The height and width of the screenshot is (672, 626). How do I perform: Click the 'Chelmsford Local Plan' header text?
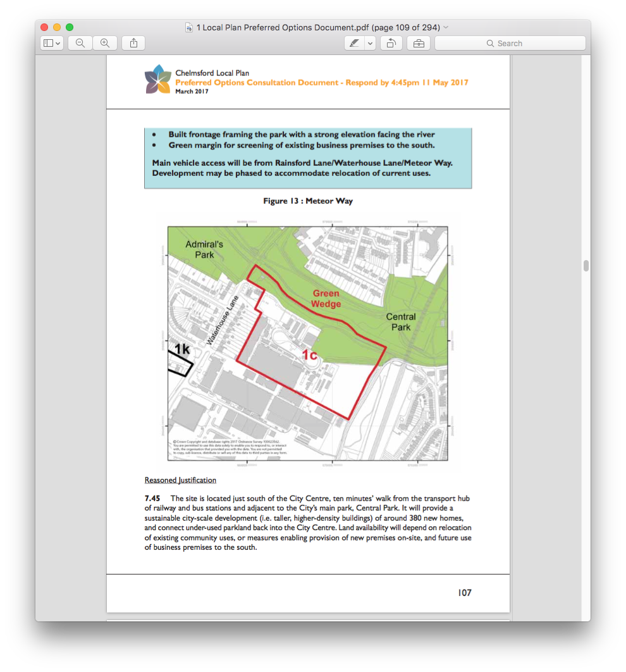(212, 73)
